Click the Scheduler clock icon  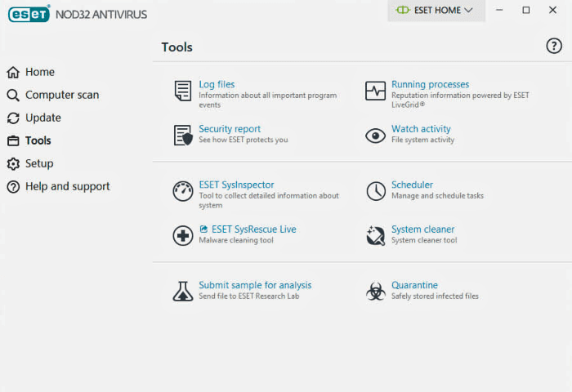click(376, 191)
